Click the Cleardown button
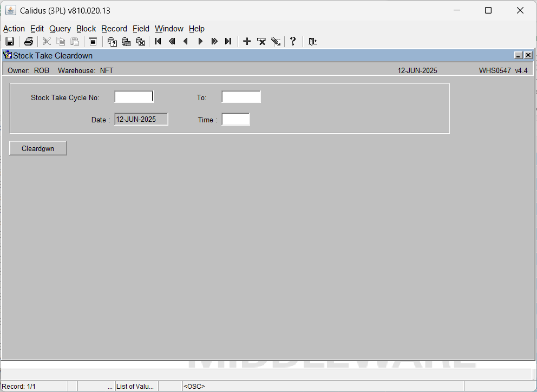This screenshot has width=537, height=392. (38, 148)
